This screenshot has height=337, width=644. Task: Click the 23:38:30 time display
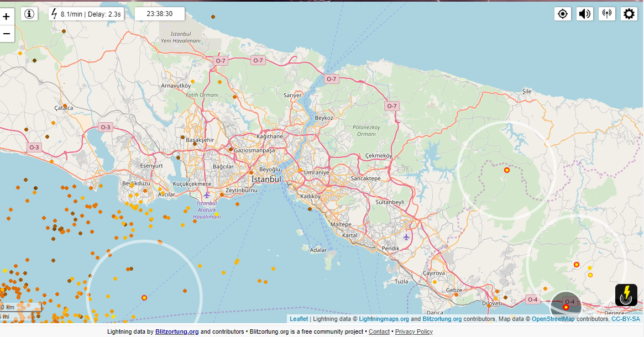point(159,14)
